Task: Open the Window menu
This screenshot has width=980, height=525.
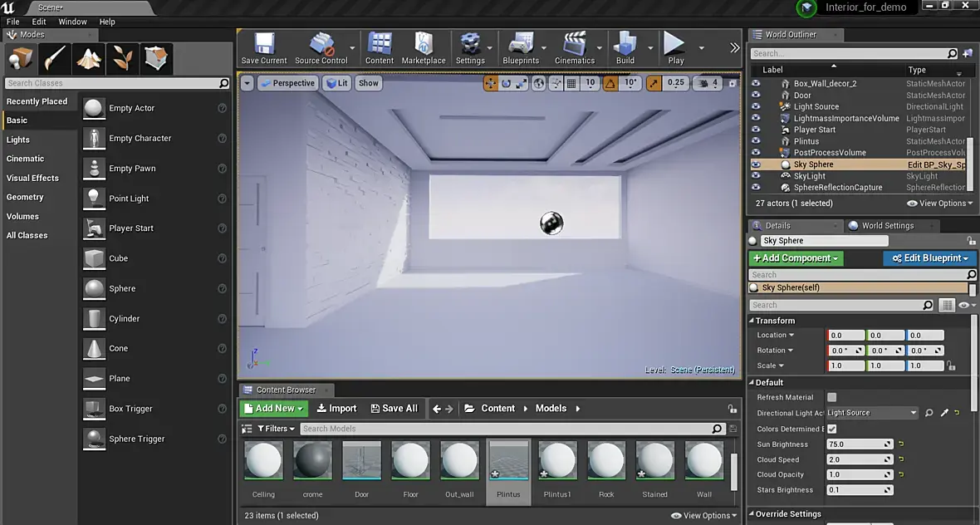Action: tap(72, 22)
